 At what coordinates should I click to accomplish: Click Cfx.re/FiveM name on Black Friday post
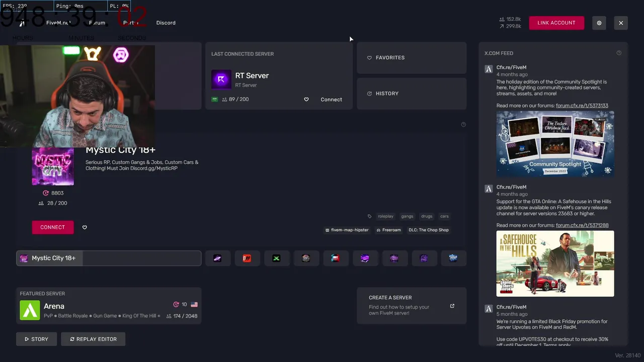pos(511,307)
